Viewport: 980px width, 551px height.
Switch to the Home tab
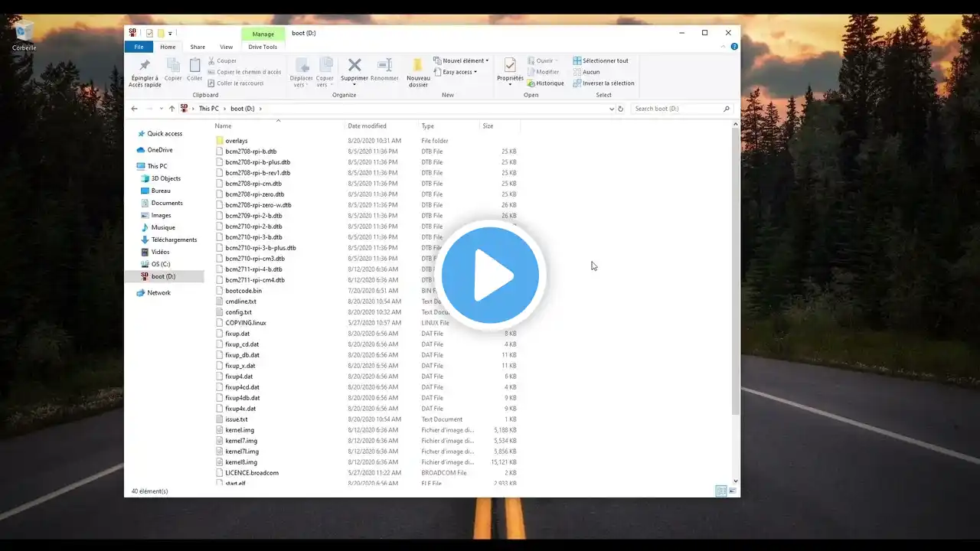(x=168, y=47)
